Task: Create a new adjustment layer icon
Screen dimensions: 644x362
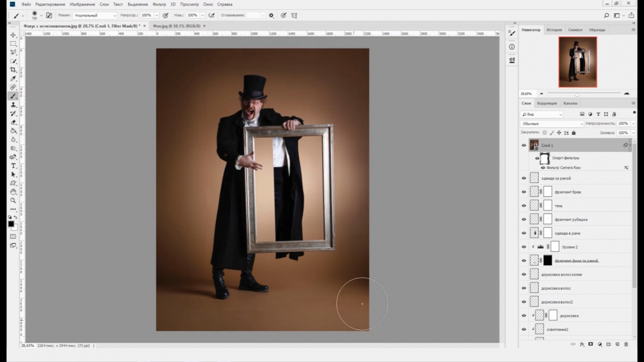Action: coord(599,344)
